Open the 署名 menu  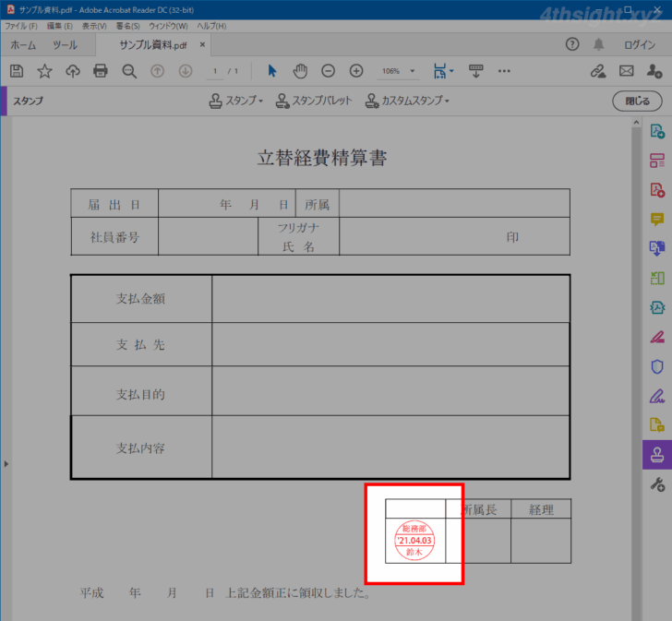pos(127,26)
